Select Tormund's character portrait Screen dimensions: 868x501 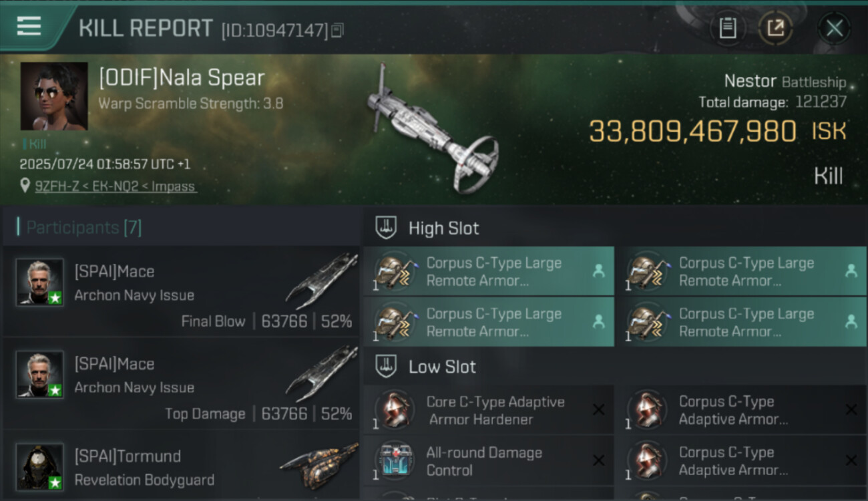(40, 466)
